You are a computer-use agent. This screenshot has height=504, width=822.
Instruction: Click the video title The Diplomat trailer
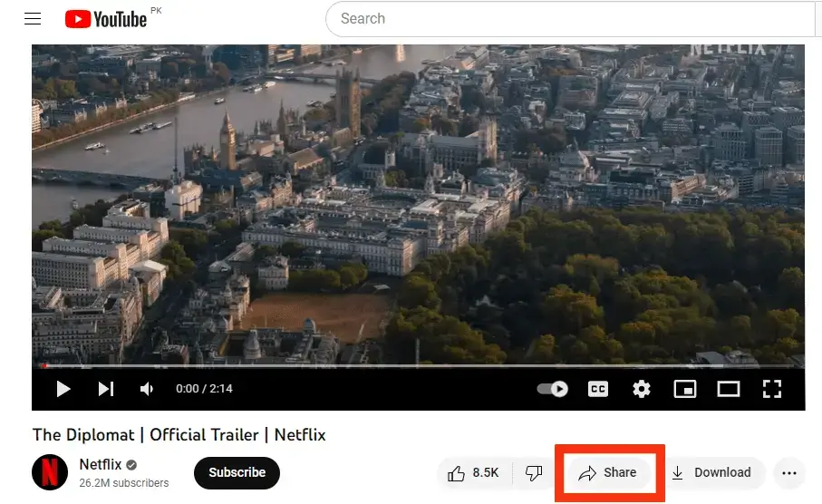point(179,435)
